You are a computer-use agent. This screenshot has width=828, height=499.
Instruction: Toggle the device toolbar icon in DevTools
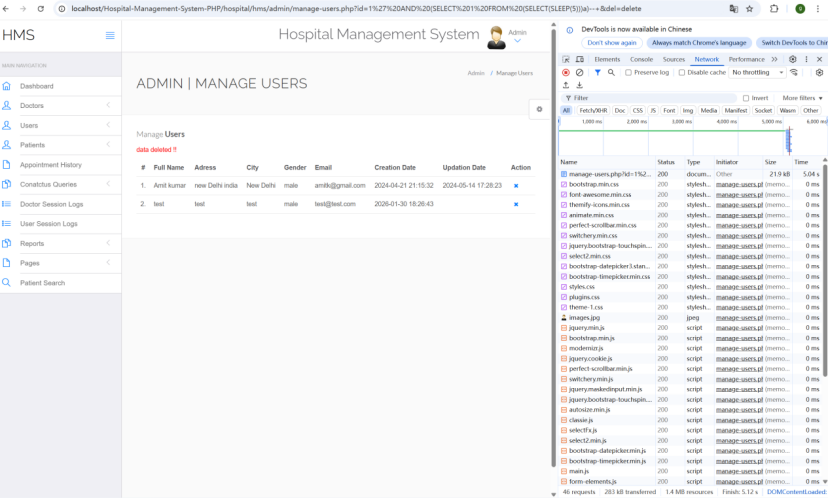581,60
